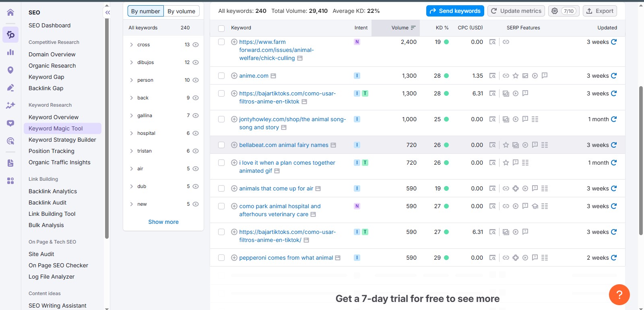Click the 'Show more' groups link
This screenshot has width=644, height=310.
tap(163, 222)
